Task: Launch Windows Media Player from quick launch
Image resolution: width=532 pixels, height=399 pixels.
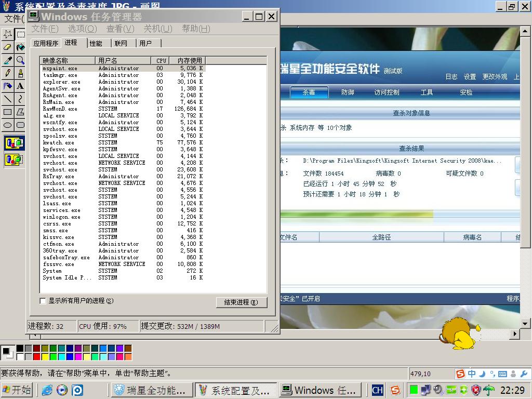Action: tap(62, 390)
